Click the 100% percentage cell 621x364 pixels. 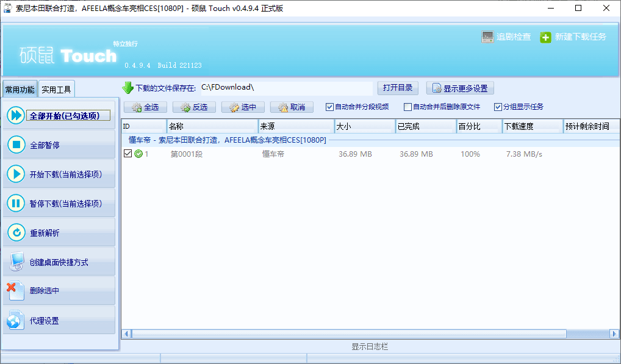pyautogui.click(x=470, y=154)
